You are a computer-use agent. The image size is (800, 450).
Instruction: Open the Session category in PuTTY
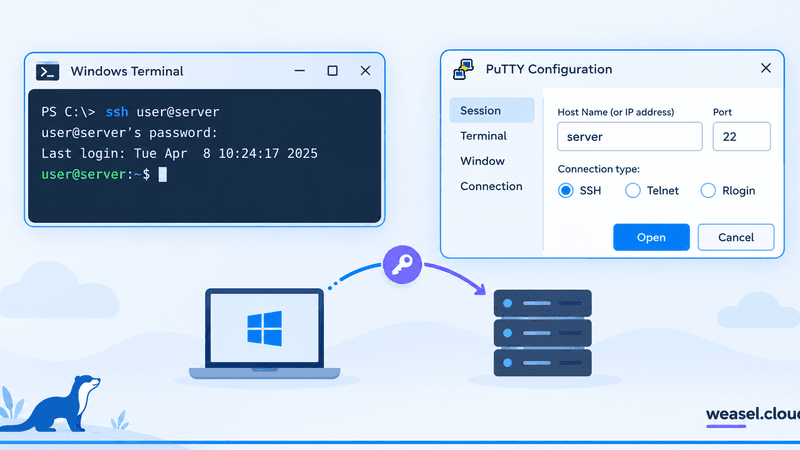point(492,111)
